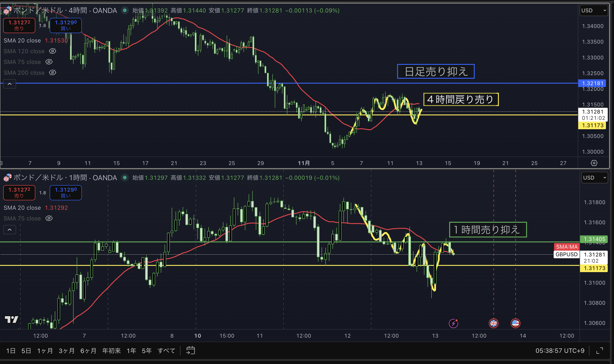The height and width of the screenshot is (364, 614).
Task: Open the upper chart USD currency dropdown
Action: (593, 10)
